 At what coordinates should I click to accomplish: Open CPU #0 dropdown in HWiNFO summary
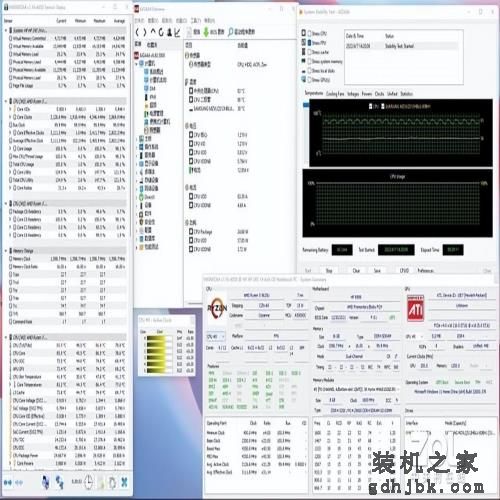point(216,337)
